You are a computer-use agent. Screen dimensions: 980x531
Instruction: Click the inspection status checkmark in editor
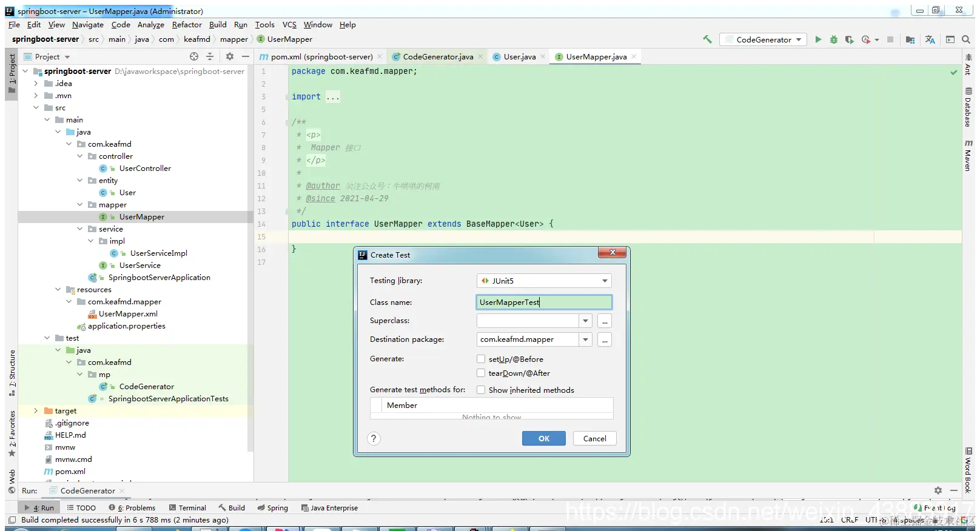click(x=954, y=72)
